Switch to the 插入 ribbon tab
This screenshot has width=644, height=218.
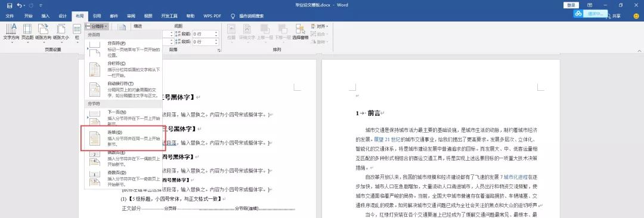coord(45,16)
